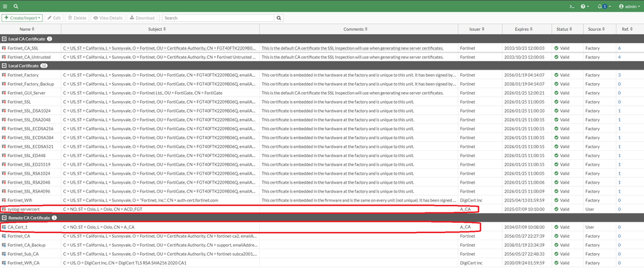Select the Fortinet_SSL_RSA4096 row name
This screenshot has width=644, height=268.
coord(28,191)
